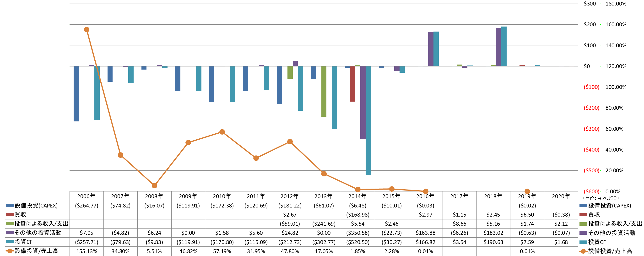
Task: Click the red 買収 swatch in left legend
Action: click(10, 214)
